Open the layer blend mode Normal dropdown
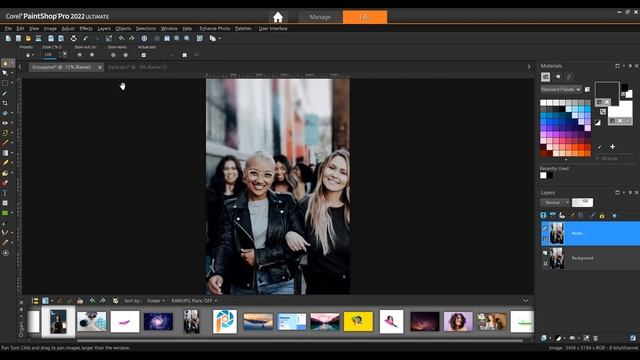This screenshot has height=360, width=640. (555, 202)
